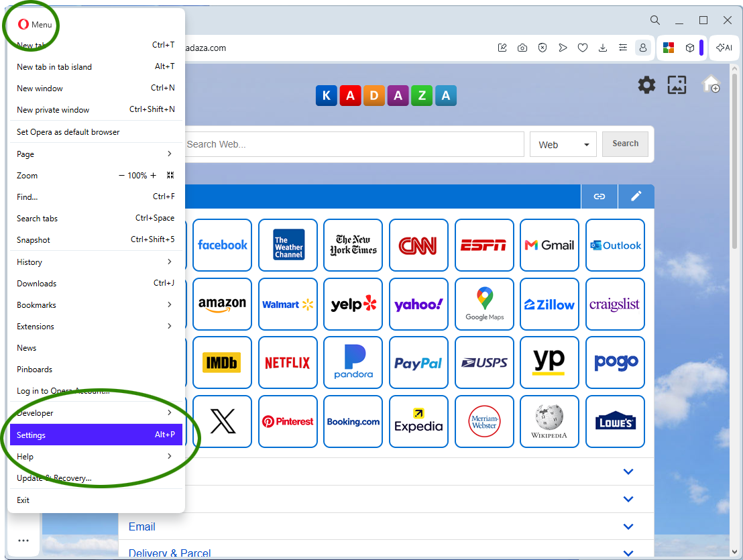Click the address bar URL
This screenshot has height=560, width=743.
pos(205,48)
